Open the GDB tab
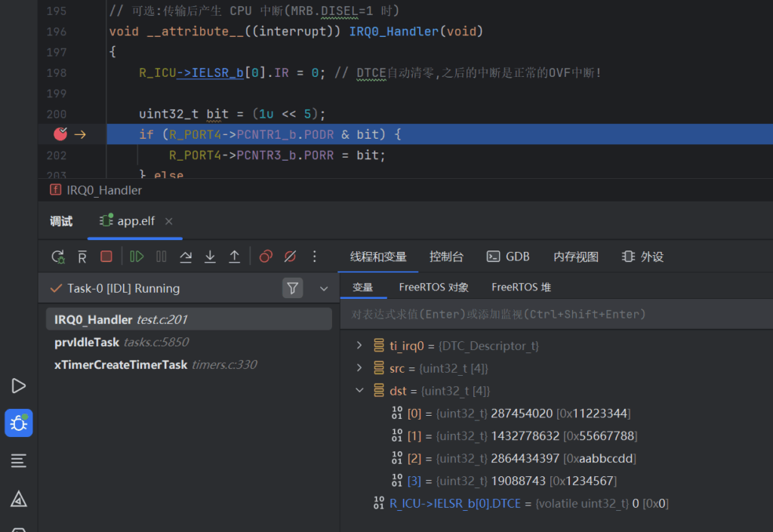Viewport: 773px width, 532px height. pos(508,257)
